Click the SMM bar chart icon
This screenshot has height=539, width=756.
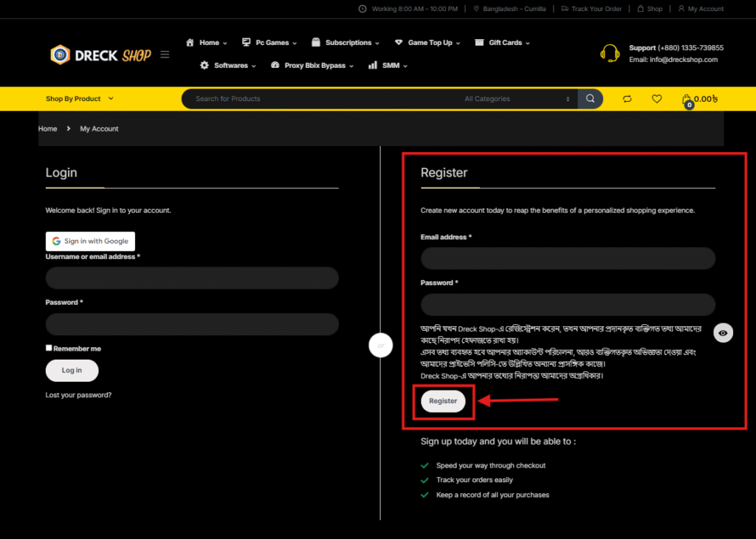373,65
